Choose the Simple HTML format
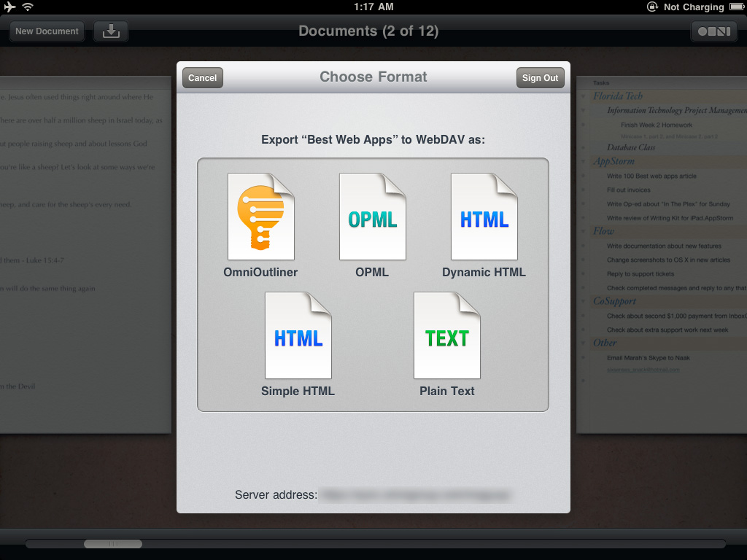 coord(298,335)
